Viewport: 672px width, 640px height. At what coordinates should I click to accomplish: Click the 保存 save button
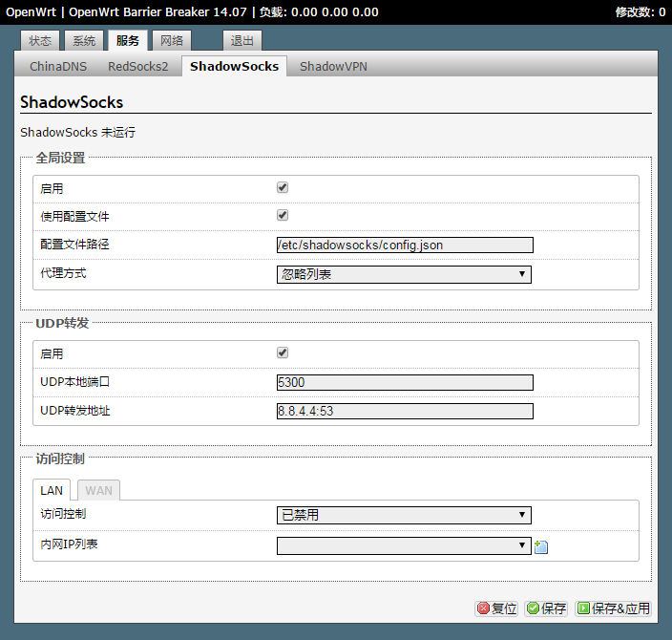[x=546, y=608]
